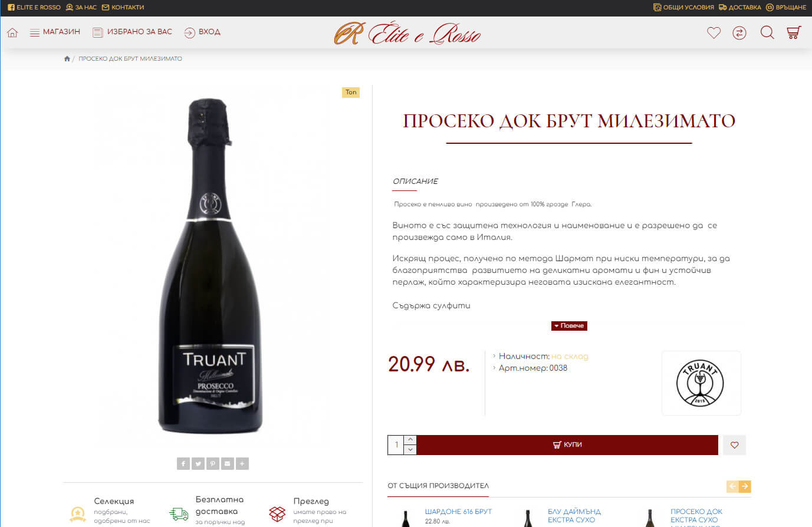812x527 pixels.
Task: Open the search magnifier icon
Action: coord(767,32)
